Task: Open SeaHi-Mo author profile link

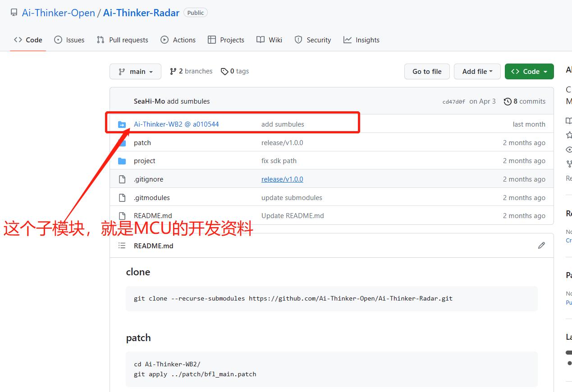Action: point(149,101)
